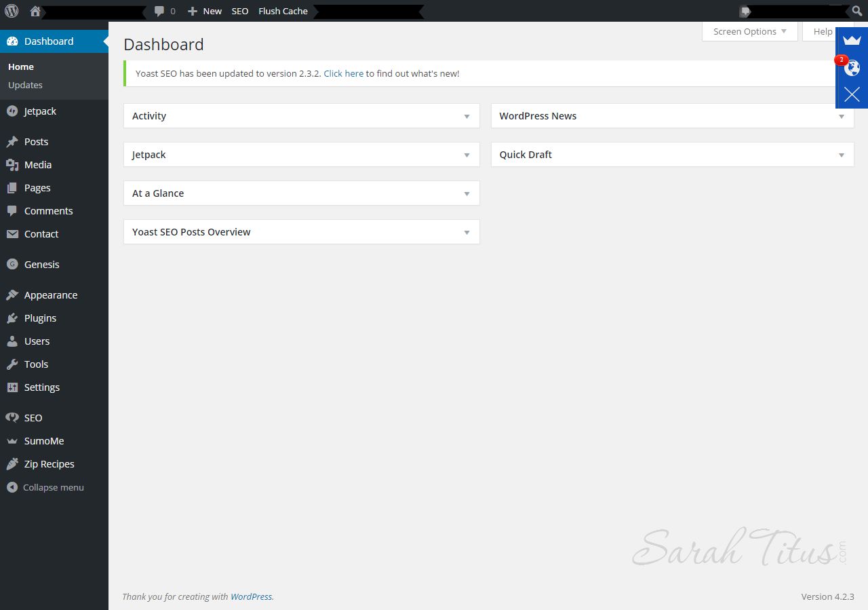Open the Screen Options dropdown
The image size is (868, 610).
coord(750,31)
